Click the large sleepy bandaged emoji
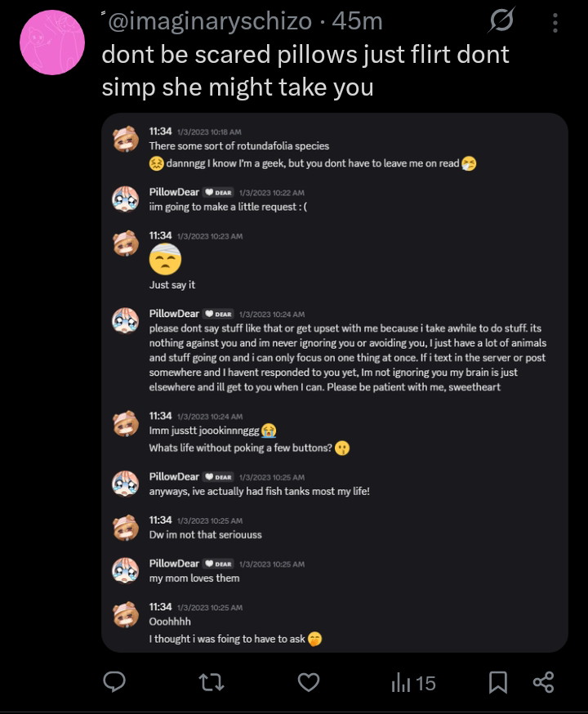The image size is (588, 714). [x=165, y=260]
